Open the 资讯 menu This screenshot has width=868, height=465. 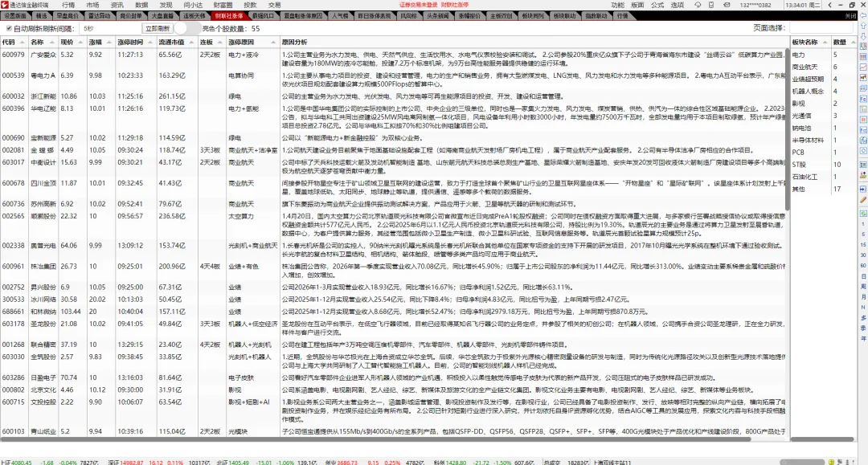coord(117,5)
